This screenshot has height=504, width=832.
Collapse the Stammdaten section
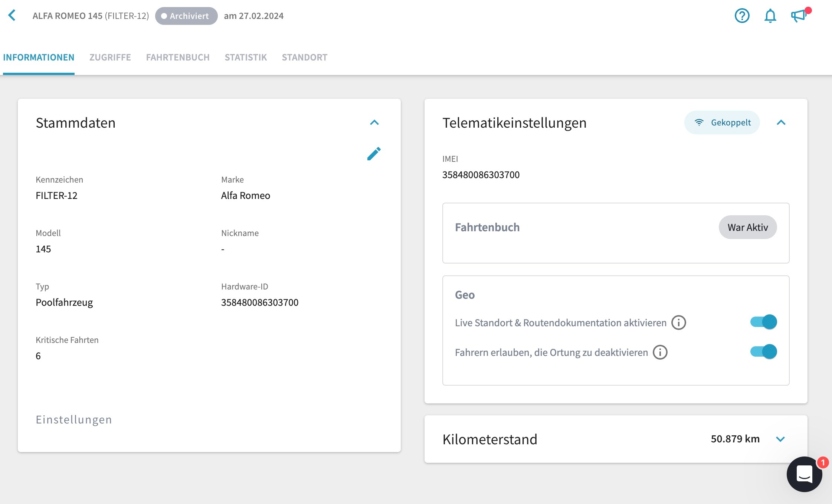click(374, 122)
